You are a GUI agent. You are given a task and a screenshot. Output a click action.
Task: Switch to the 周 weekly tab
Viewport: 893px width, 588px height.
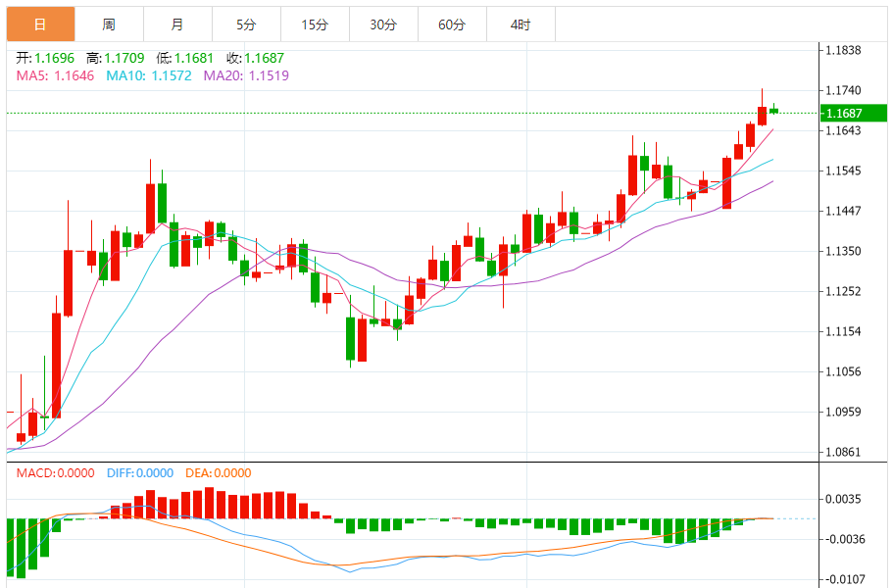[110, 24]
